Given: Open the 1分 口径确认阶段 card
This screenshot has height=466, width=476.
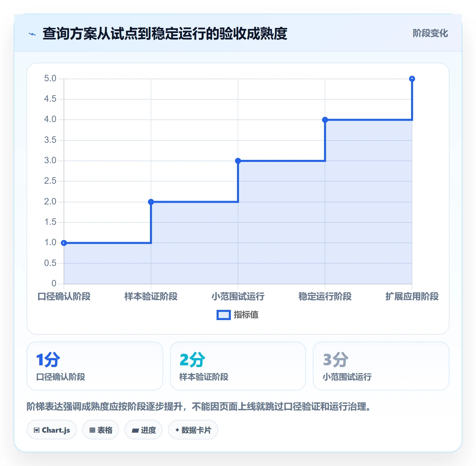Looking at the screenshot, I should click(x=95, y=366).
